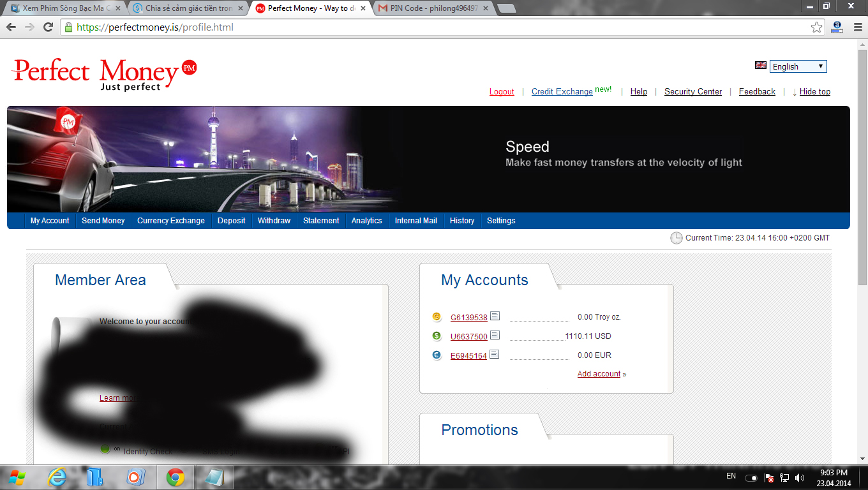The image size is (868, 490).
Task: Click the green Identity Check status icon
Action: click(105, 449)
